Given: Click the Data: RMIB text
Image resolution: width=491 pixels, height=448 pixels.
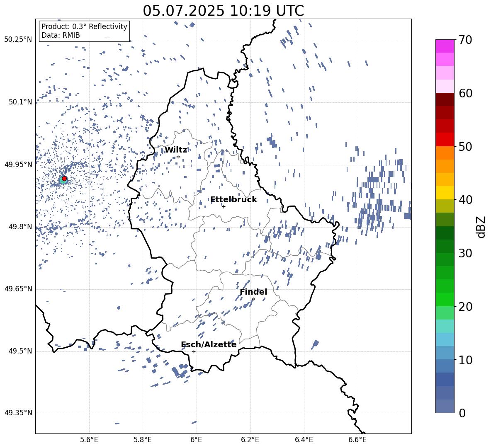Looking at the screenshot, I should point(61,35).
